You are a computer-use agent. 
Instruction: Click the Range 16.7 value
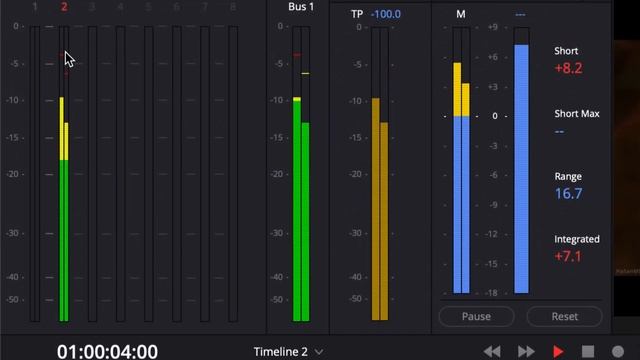(x=568, y=193)
